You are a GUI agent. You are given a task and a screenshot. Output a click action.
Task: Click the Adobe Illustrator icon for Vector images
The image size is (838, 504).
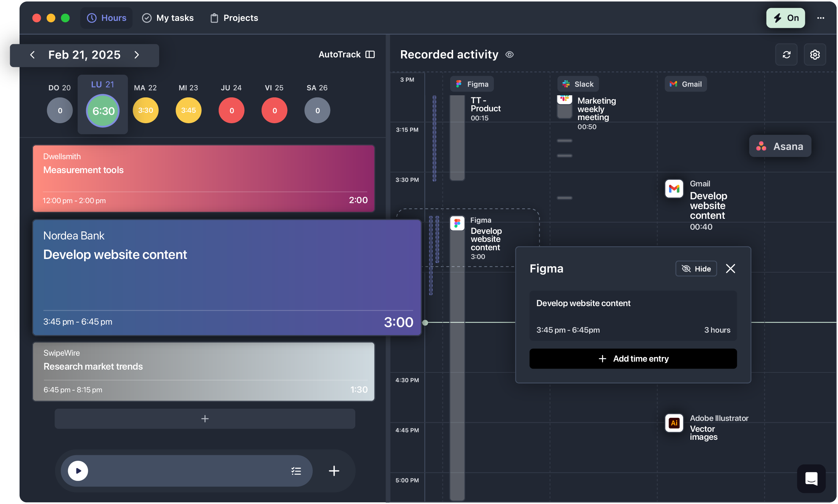[x=674, y=423]
